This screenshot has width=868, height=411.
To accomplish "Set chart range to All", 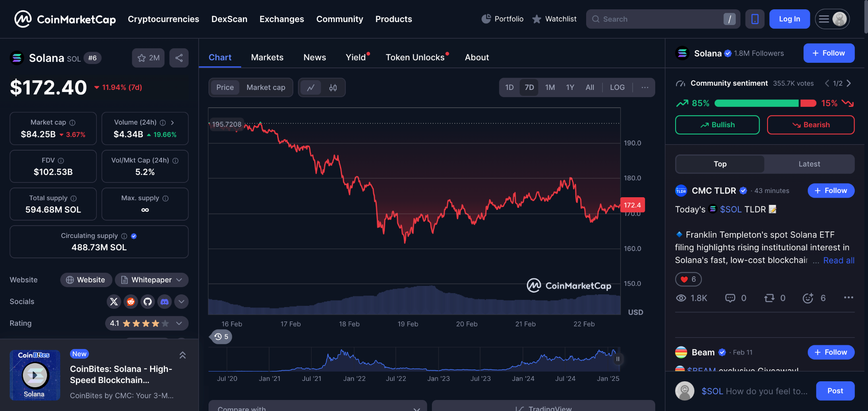I will pos(590,87).
